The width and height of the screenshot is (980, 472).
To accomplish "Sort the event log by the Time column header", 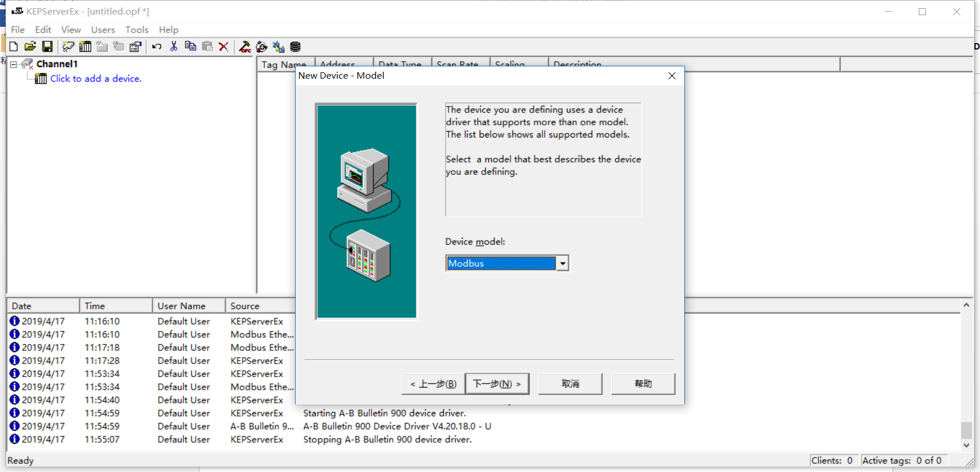I will [x=116, y=306].
